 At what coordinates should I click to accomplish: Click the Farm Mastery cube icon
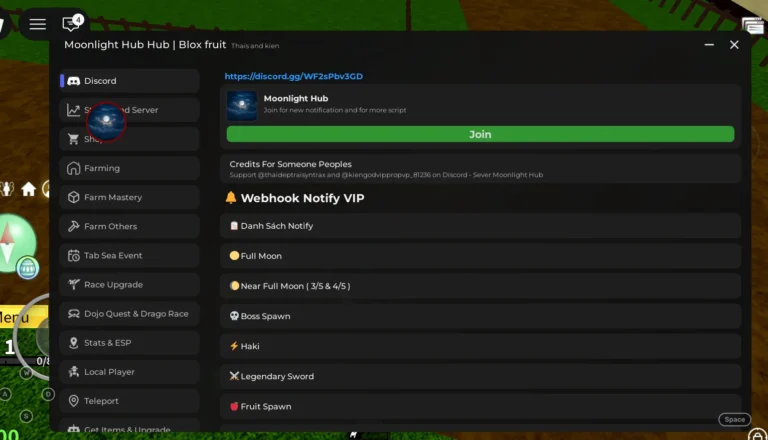click(73, 197)
